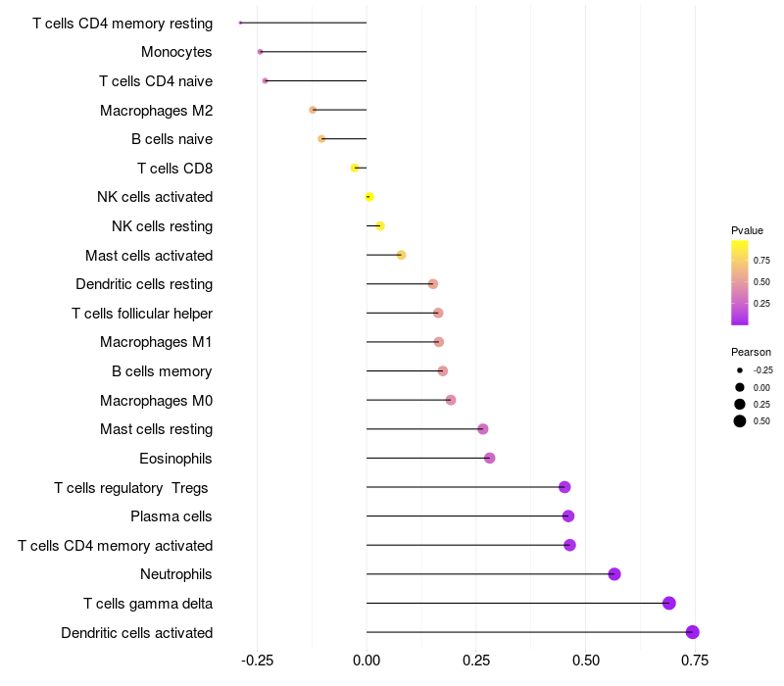Click the T cells gamma delta dot
Image resolution: width=784 pixels, height=686 pixels.
(x=669, y=603)
